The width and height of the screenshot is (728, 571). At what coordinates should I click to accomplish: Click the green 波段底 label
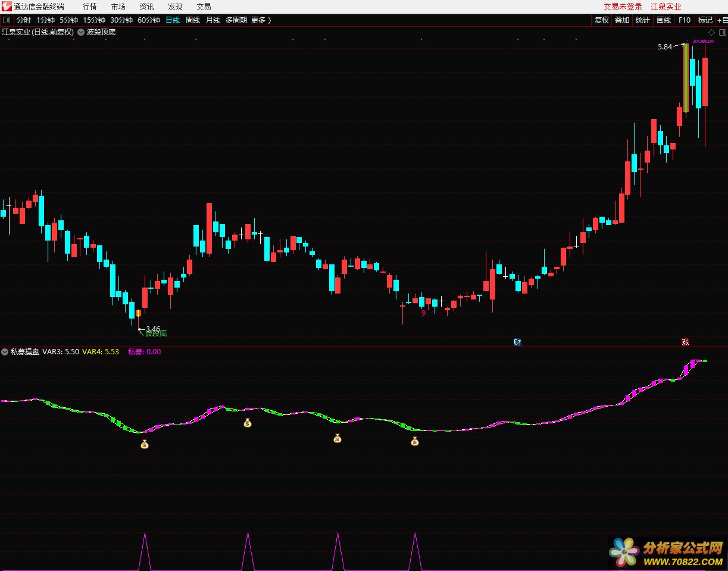[156, 333]
